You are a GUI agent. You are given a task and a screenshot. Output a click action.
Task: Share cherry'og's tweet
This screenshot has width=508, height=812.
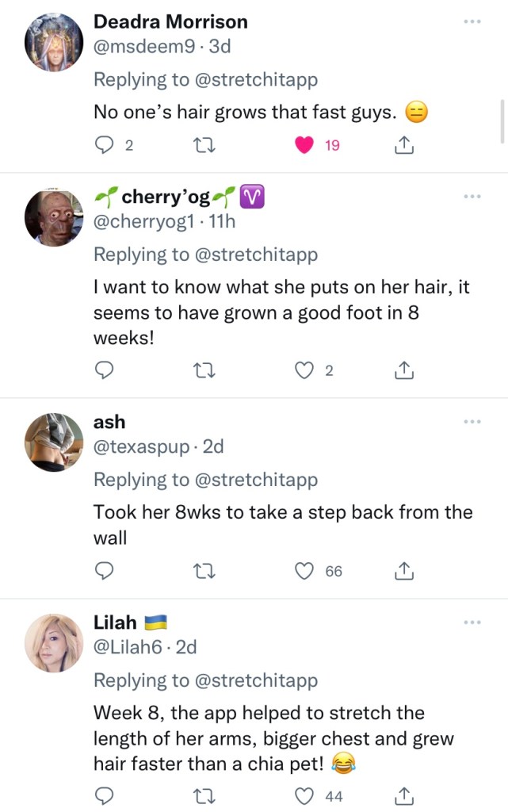(x=403, y=370)
